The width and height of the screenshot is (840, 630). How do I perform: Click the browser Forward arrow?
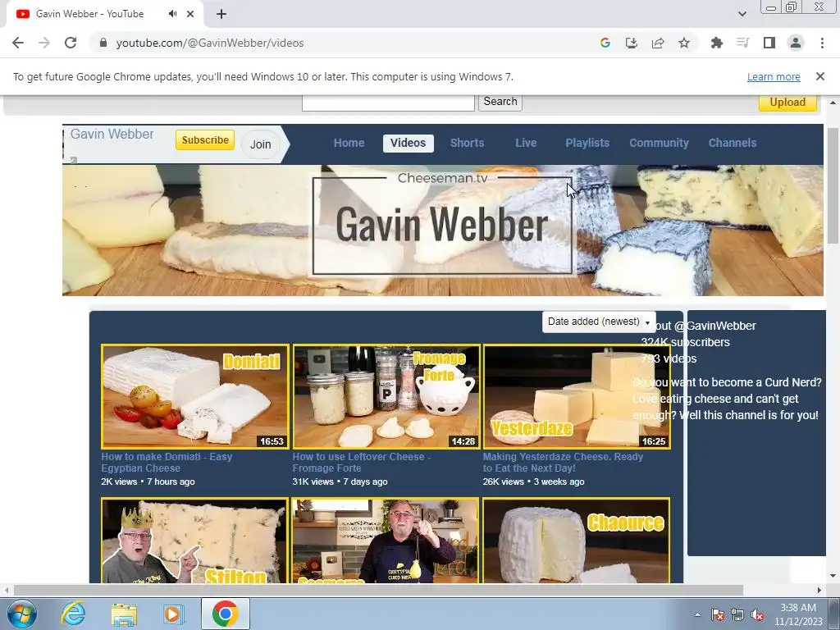44,43
